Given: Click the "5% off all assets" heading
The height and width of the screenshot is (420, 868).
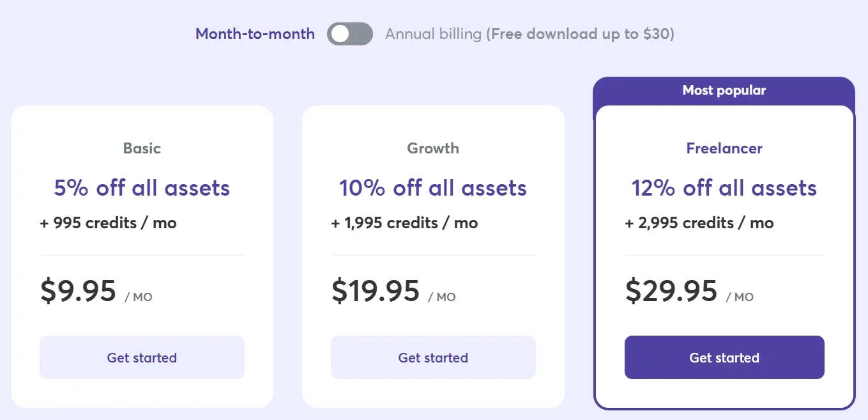Looking at the screenshot, I should 142,188.
